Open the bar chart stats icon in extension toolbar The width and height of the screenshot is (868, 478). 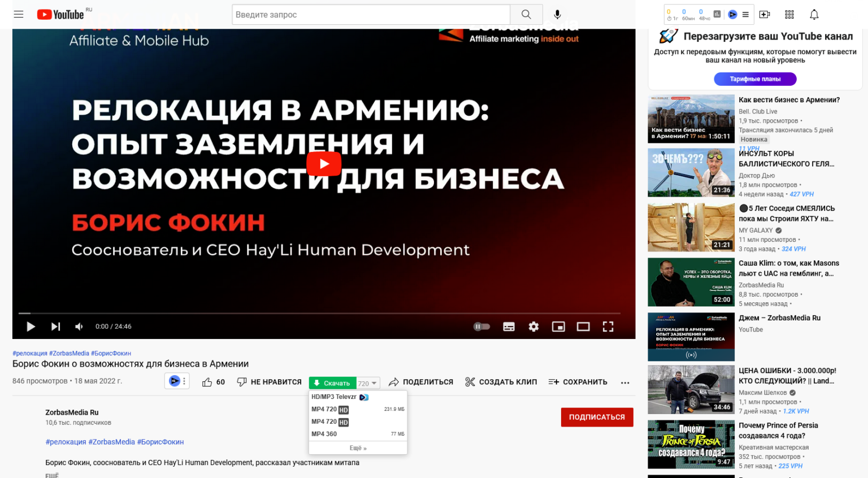[x=717, y=14]
